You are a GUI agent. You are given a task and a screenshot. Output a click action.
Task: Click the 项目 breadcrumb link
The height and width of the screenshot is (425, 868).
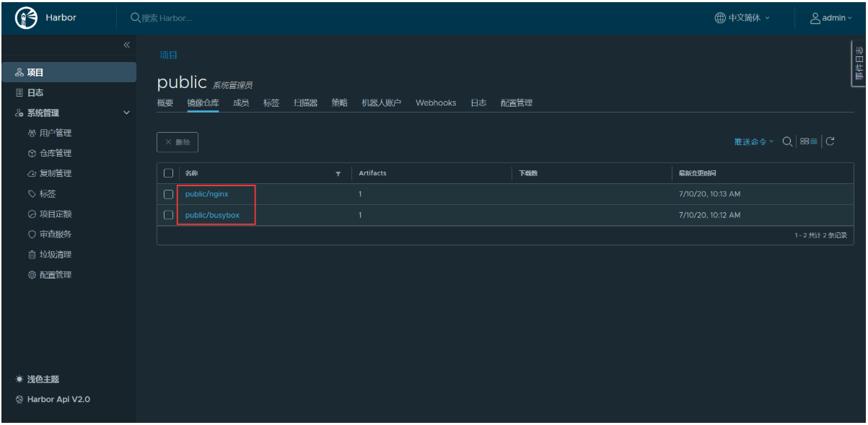point(168,56)
